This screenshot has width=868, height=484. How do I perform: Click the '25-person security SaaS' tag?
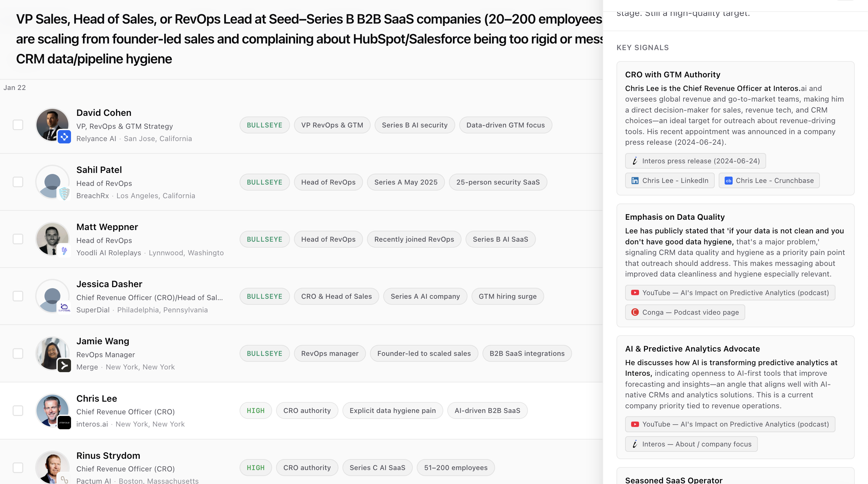[x=498, y=182]
